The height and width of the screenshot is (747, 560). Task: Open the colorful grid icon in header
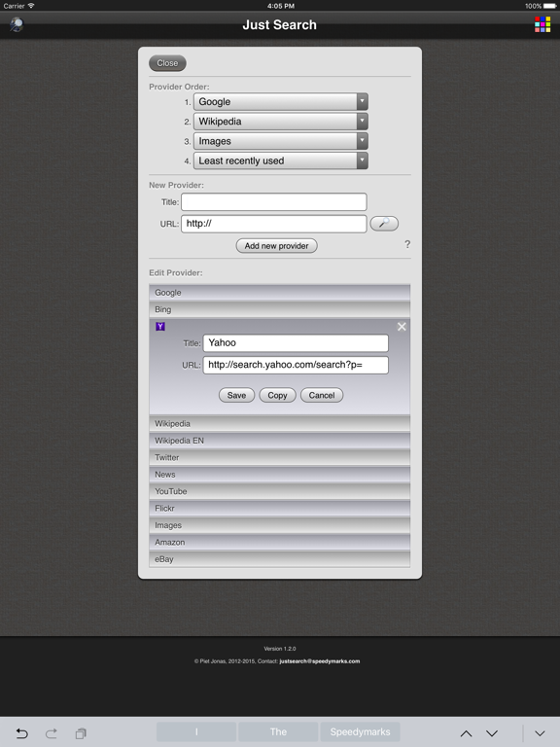542,24
